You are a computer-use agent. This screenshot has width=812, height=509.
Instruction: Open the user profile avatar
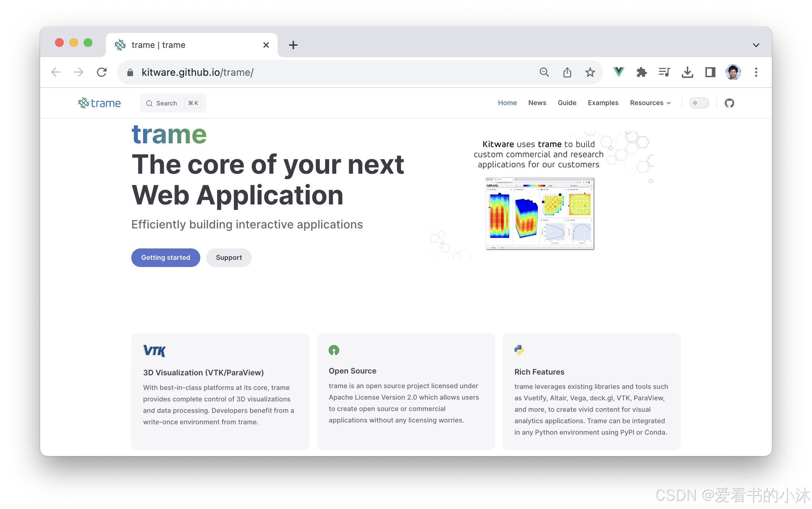pyautogui.click(x=733, y=73)
